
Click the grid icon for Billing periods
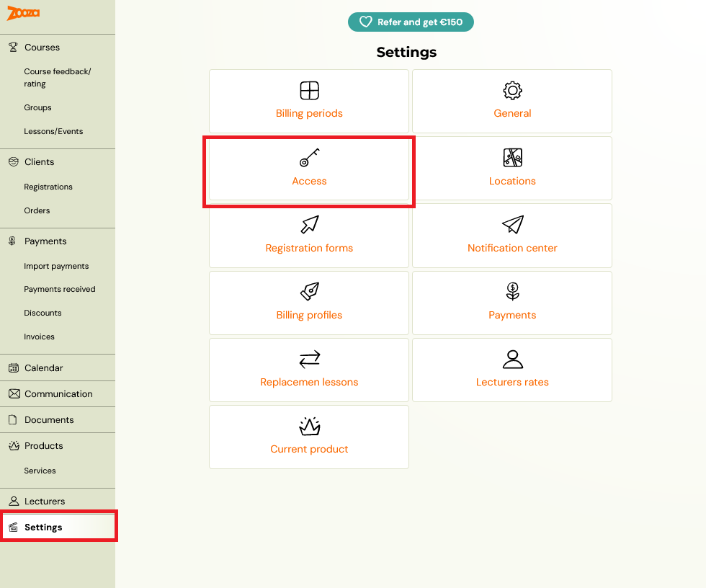click(309, 90)
